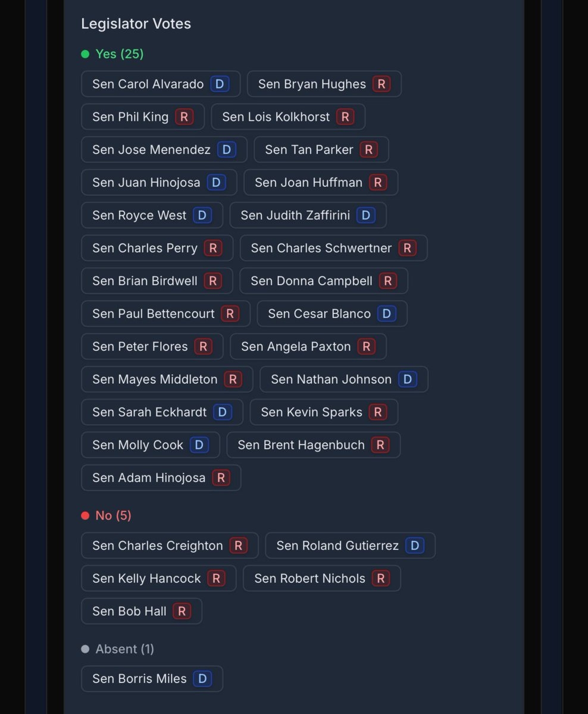The image size is (588, 714).
Task: Click the R badge next to Kelly Hancock
Action: click(216, 578)
